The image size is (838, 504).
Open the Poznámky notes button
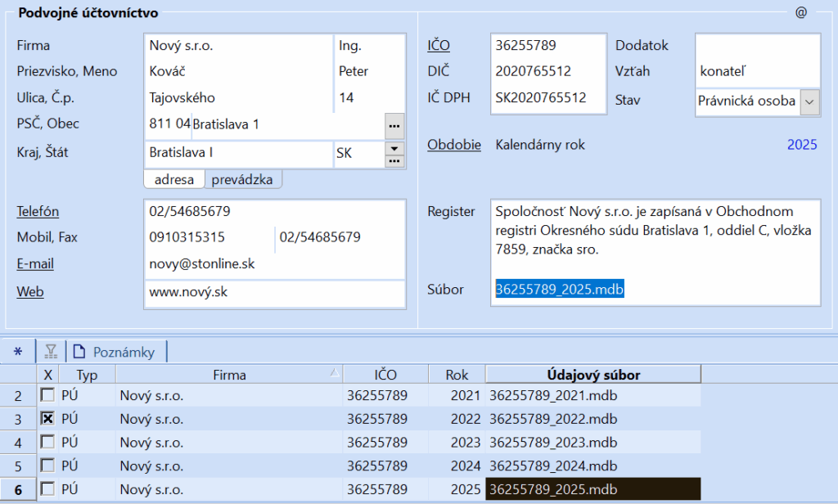pos(115,352)
